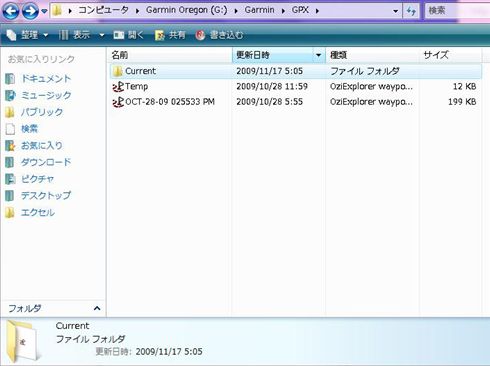
Task: Select Garmin Oregon (G:) breadcrumb
Action: click(x=186, y=10)
